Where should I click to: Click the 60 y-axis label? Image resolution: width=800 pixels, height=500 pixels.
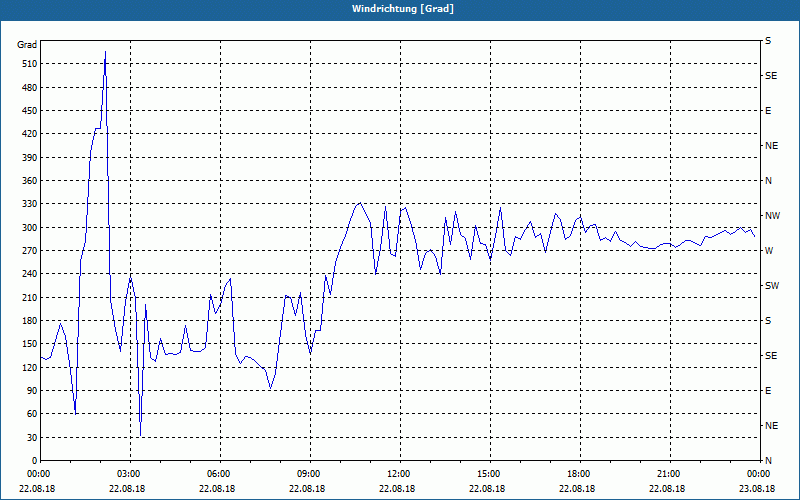(x=32, y=414)
